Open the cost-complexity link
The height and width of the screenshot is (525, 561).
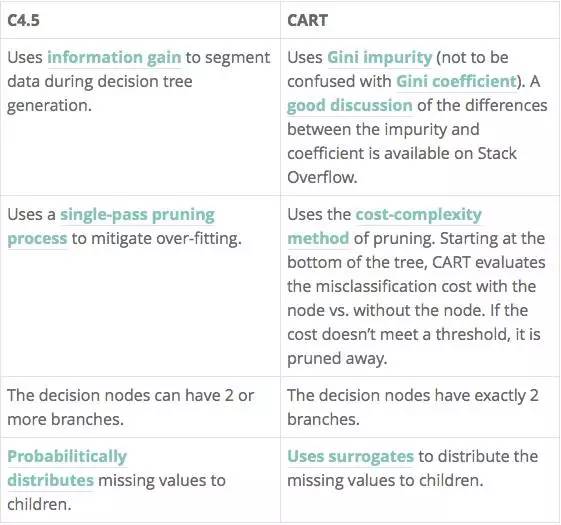point(418,215)
